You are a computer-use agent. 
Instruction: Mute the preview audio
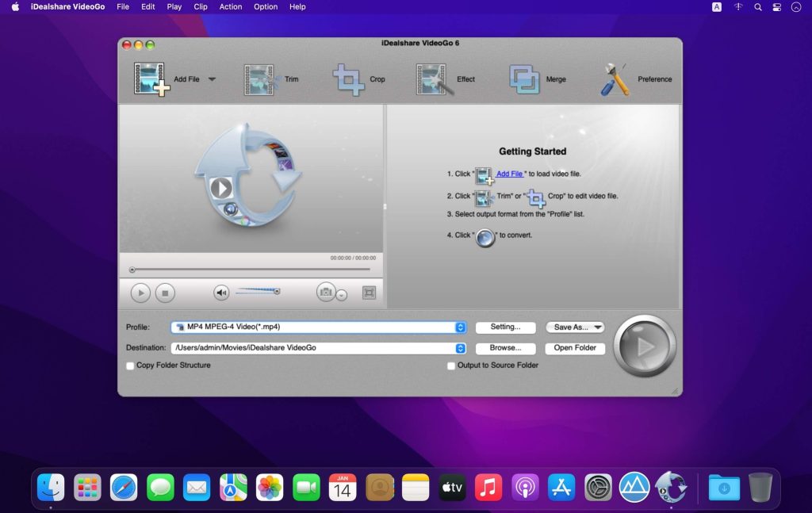point(220,290)
